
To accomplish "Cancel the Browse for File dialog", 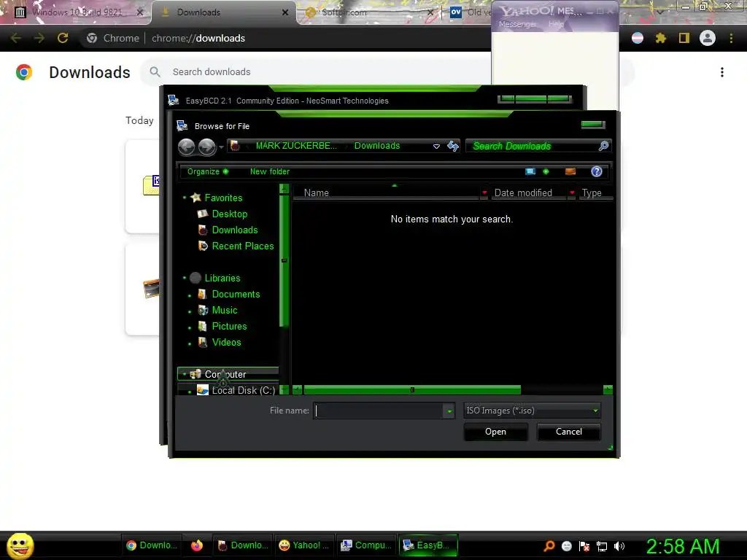I will point(568,432).
